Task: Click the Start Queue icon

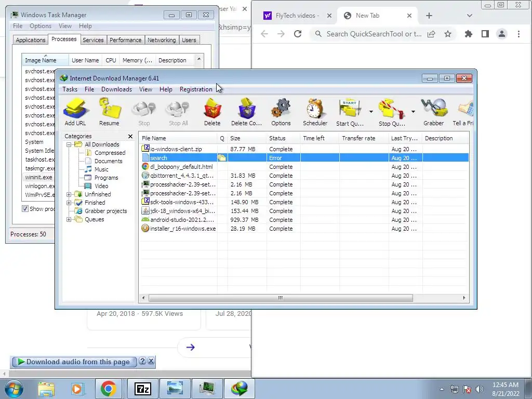Action: [350, 112]
